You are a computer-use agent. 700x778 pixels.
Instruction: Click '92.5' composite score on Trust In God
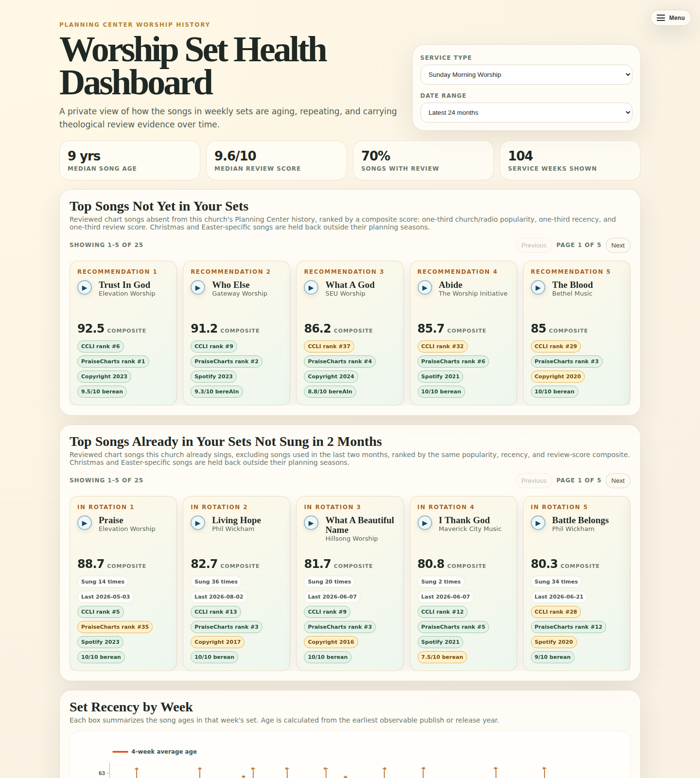point(91,329)
